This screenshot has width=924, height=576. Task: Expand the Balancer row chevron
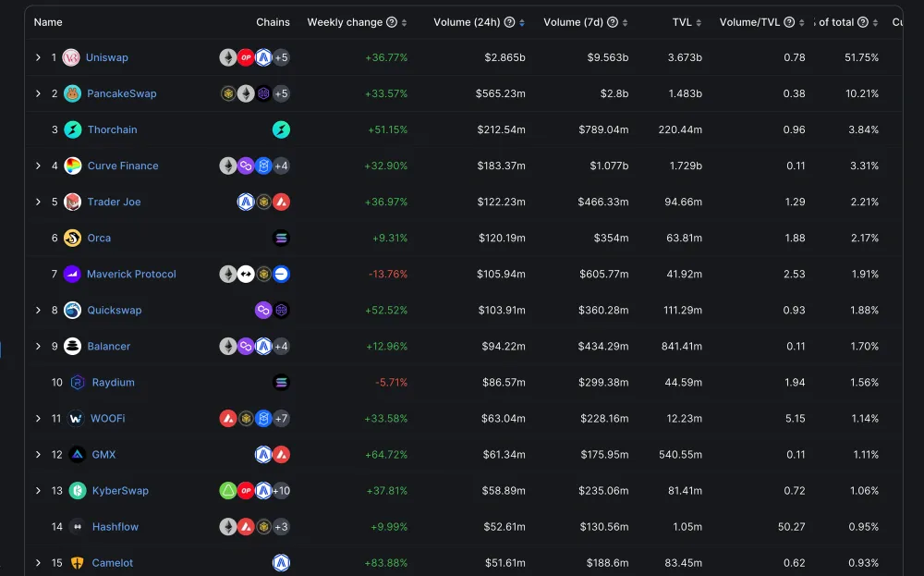tap(38, 347)
